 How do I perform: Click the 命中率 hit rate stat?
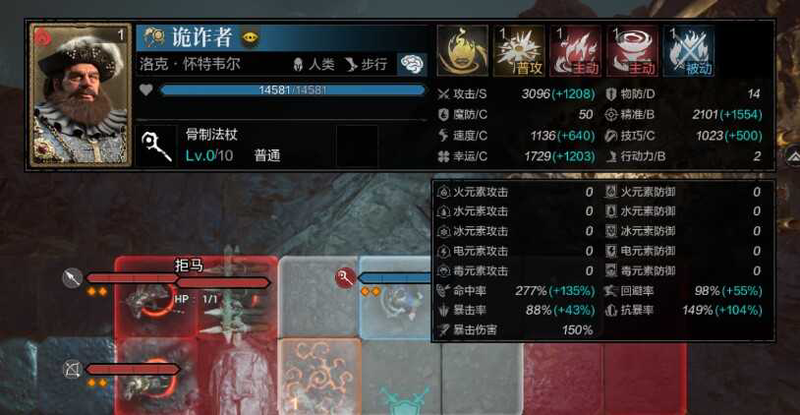[516, 291]
